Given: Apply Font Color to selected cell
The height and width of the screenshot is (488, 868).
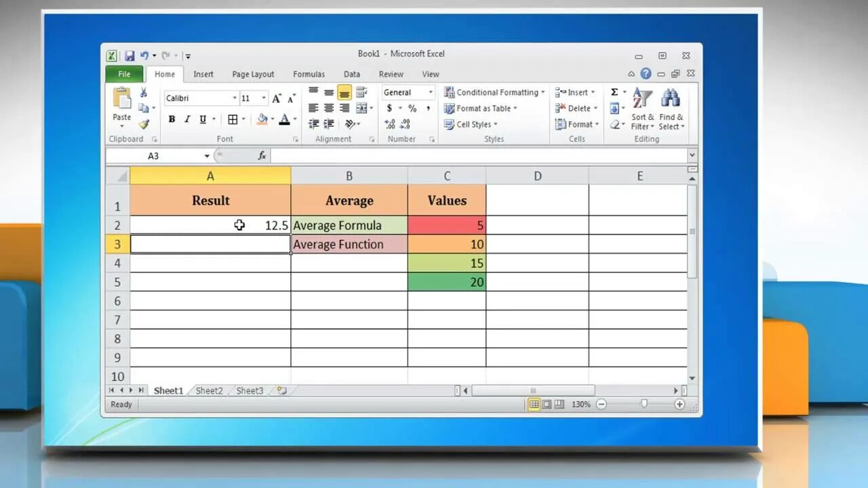Looking at the screenshot, I should coord(285,119).
